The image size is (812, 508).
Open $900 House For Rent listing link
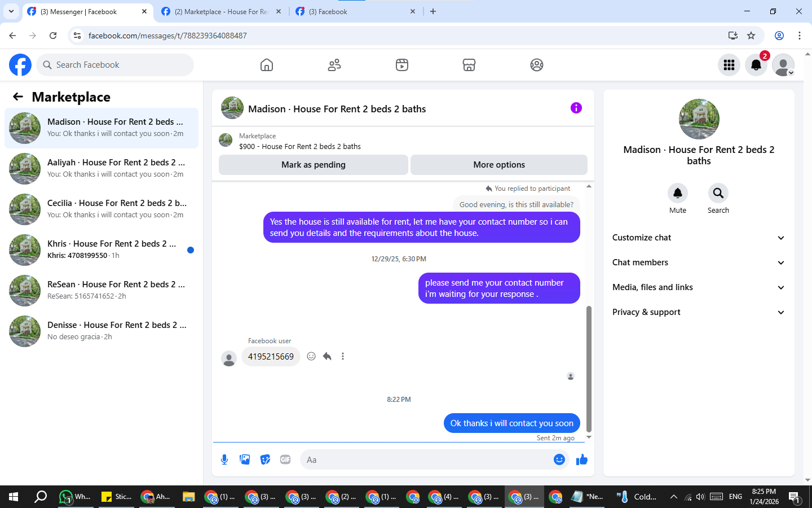click(300, 146)
